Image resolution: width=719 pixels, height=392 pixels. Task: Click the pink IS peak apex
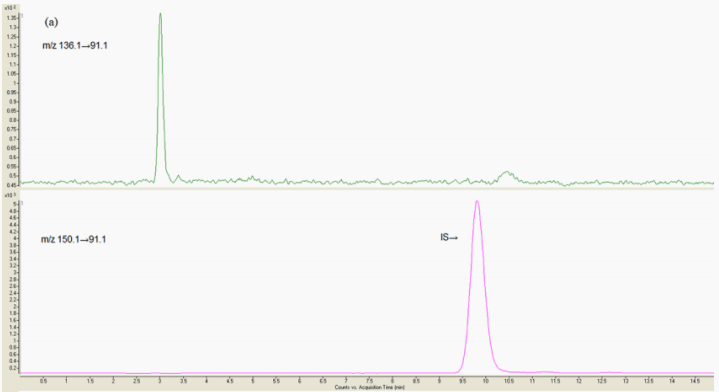pyautogui.click(x=477, y=201)
